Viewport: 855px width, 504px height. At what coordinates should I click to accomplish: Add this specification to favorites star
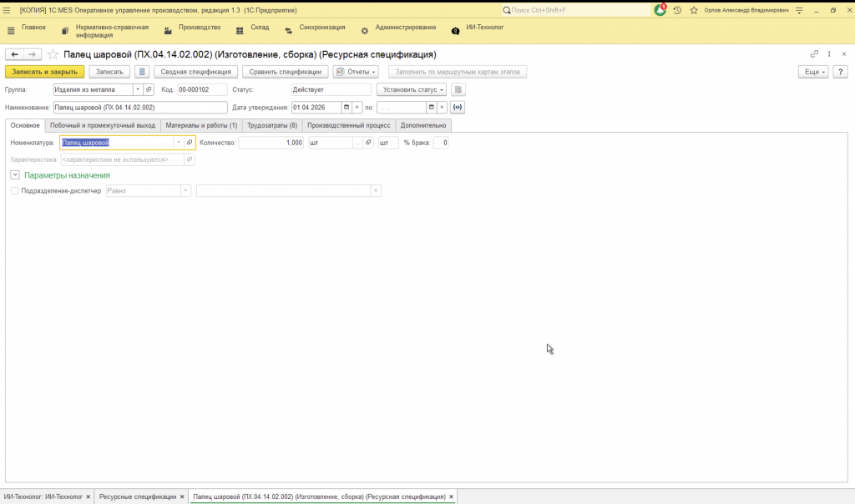53,54
